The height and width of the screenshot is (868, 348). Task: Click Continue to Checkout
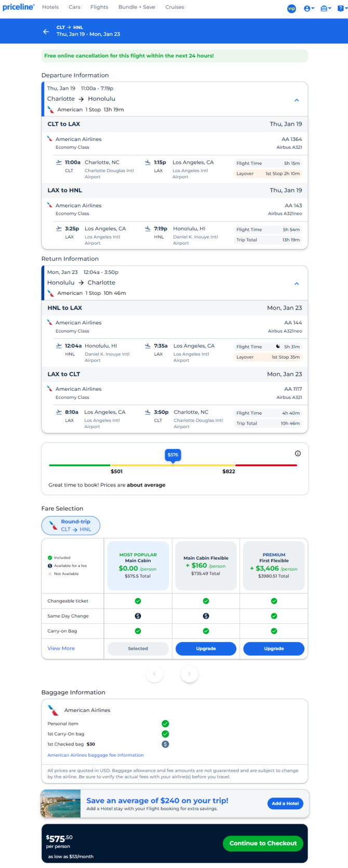pyautogui.click(x=263, y=843)
